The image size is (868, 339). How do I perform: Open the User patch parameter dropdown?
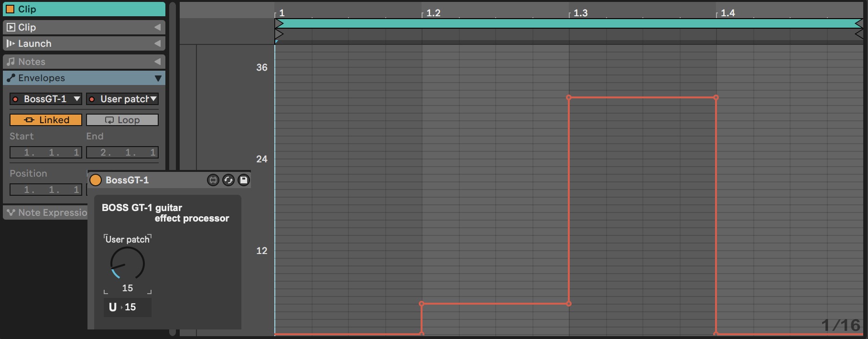pos(153,99)
